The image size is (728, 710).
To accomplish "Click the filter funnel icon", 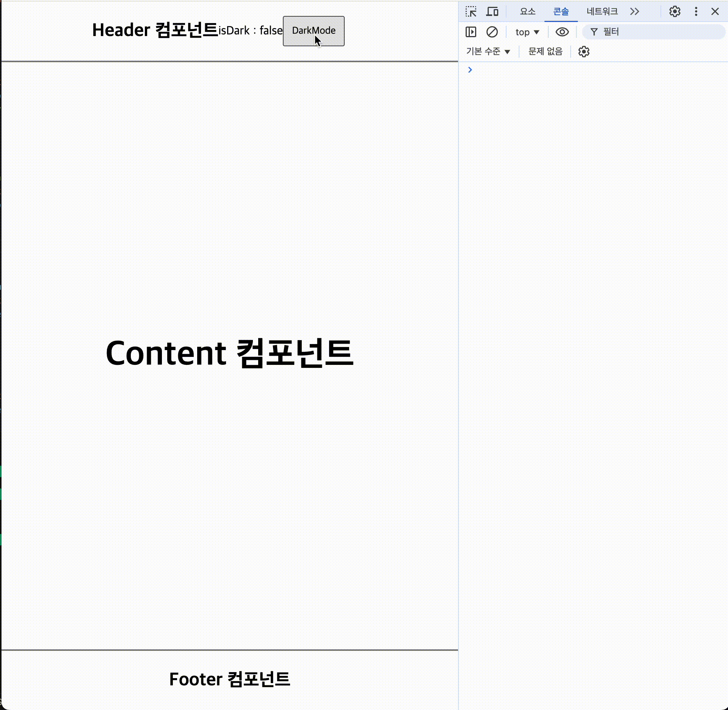I will click(x=594, y=32).
